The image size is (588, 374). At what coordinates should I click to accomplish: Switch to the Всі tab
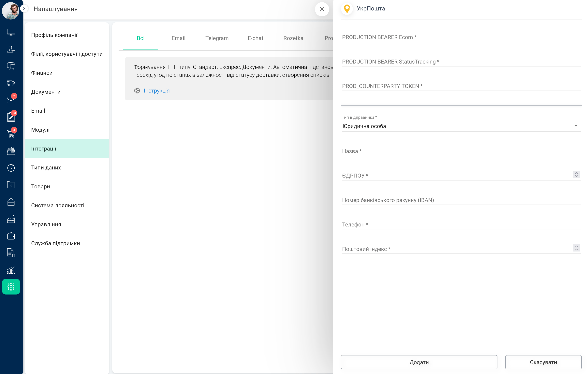tap(140, 38)
